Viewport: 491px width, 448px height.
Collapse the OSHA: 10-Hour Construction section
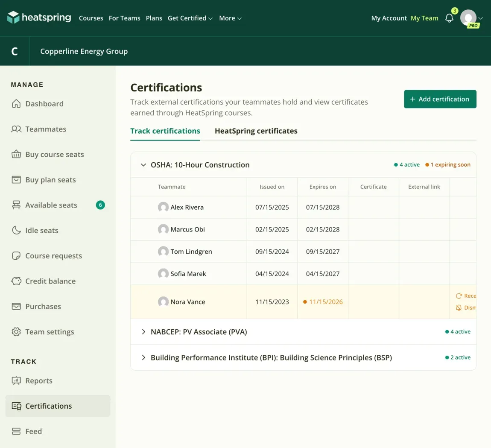pyautogui.click(x=143, y=165)
